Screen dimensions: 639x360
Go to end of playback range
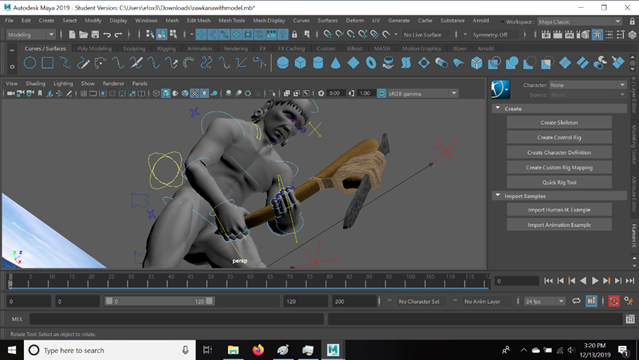click(630, 280)
